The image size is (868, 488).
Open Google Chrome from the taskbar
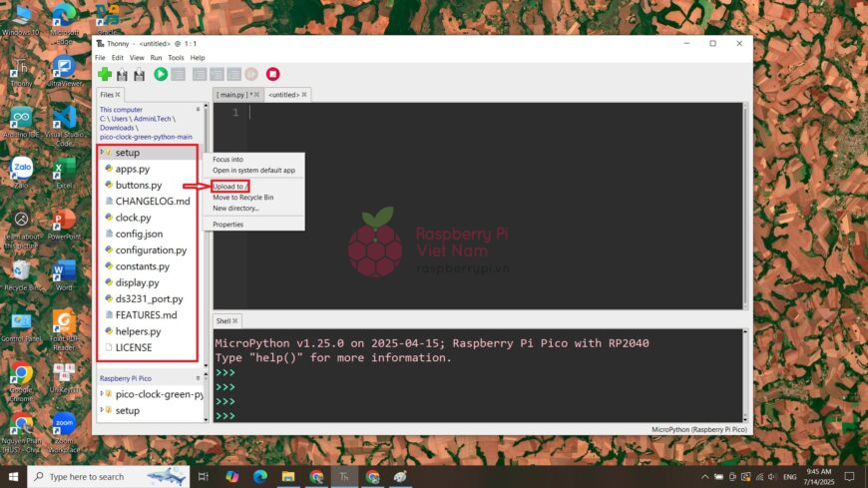coord(316,477)
